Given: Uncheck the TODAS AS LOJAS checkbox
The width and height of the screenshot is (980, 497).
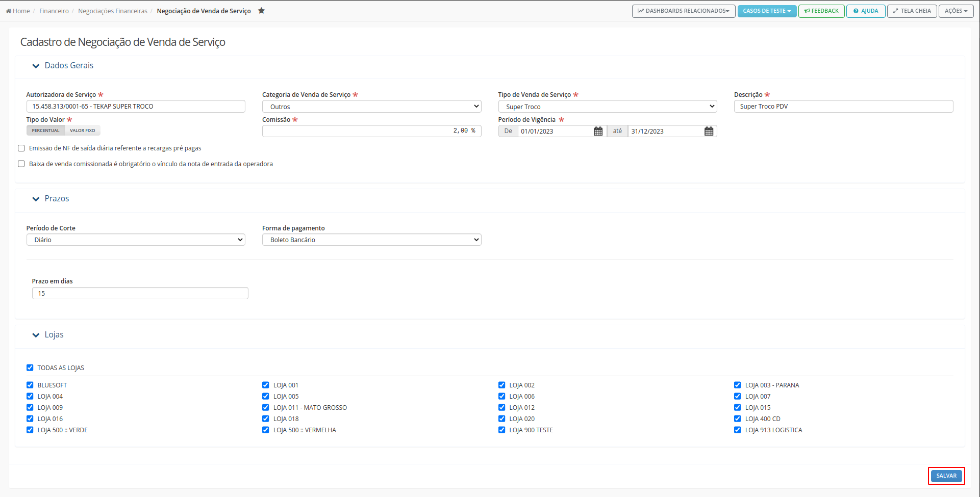Looking at the screenshot, I should coord(30,368).
